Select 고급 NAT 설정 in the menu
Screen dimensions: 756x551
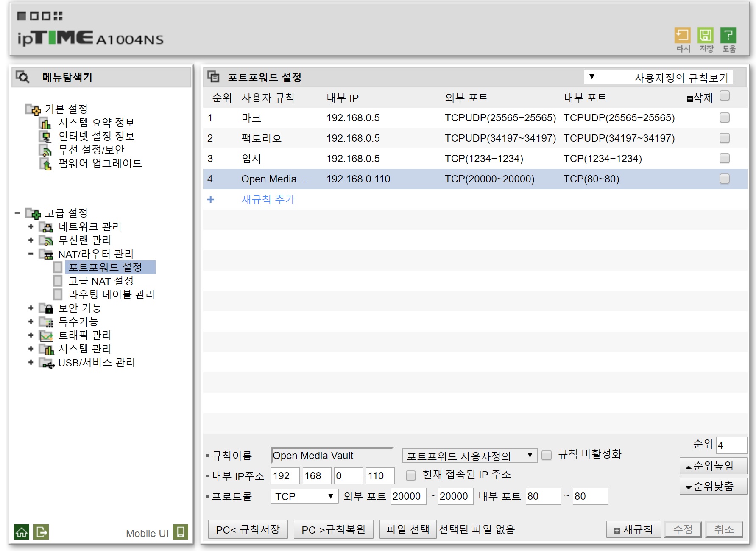click(102, 281)
